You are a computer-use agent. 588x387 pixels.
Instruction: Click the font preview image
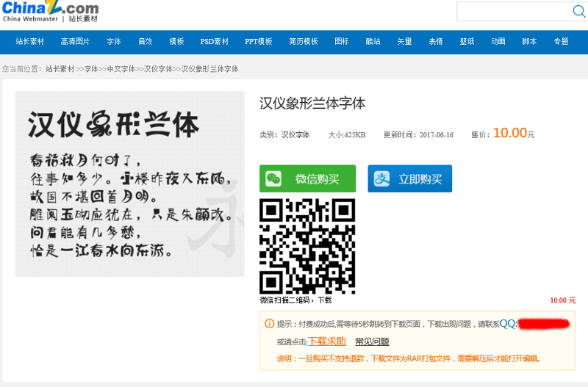tap(130, 184)
